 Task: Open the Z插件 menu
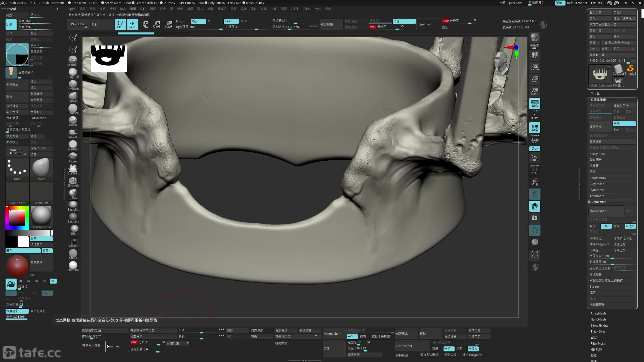(294, 9)
